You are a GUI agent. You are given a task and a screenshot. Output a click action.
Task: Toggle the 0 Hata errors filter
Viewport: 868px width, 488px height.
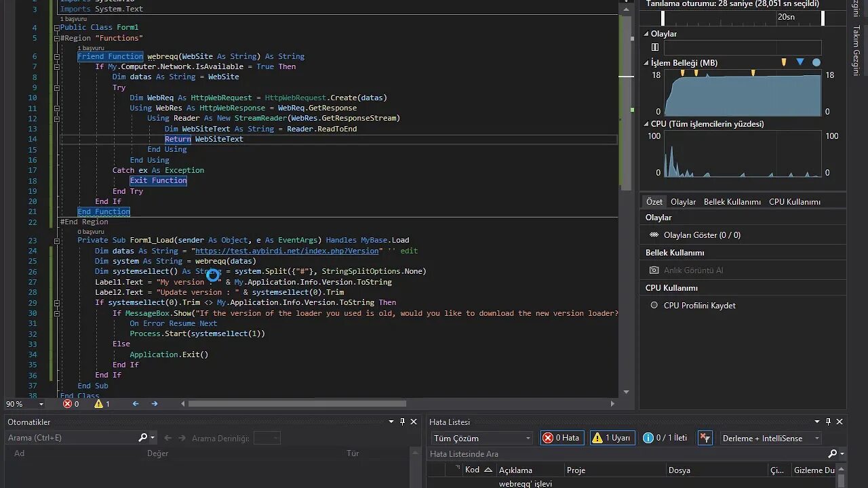coord(561,438)
